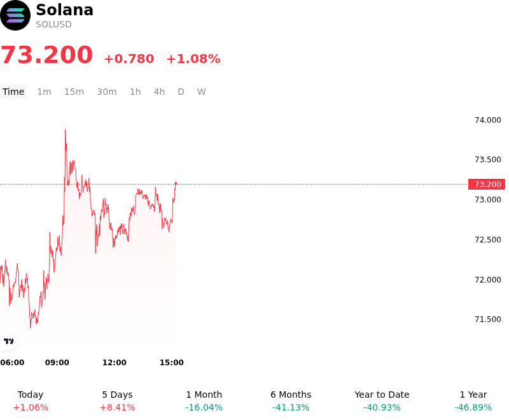Choose the 30m interval tab
Image resolution: width=509 pixels, height=420 pixels.
pyautogui.click(x=107, y=92)
